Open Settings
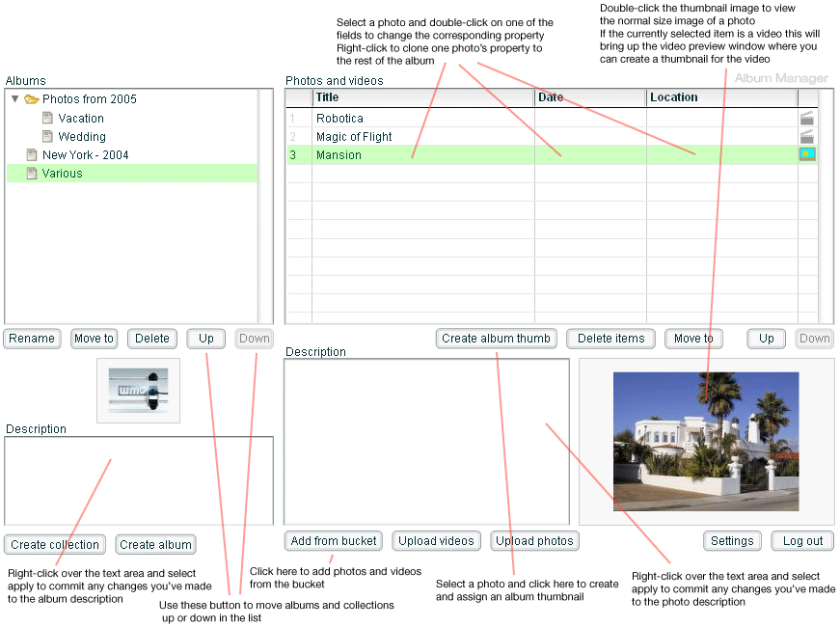Image resolution: width=840 pixels, height=627 pixels. [732, 541]
